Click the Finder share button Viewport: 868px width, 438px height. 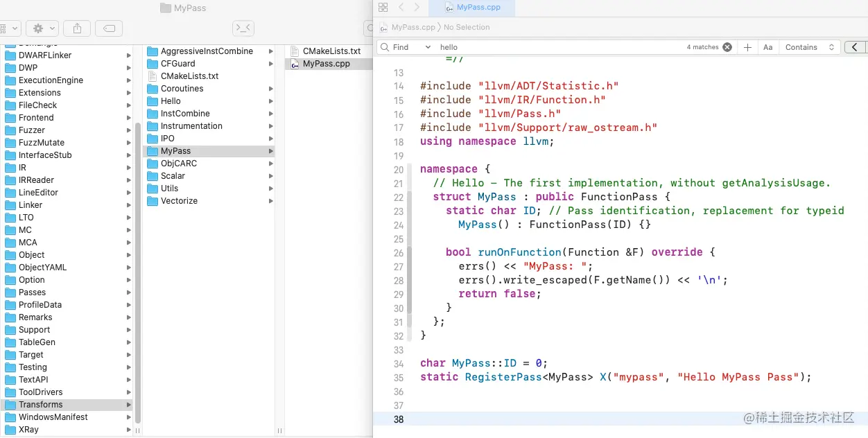(x=77, y=28)
